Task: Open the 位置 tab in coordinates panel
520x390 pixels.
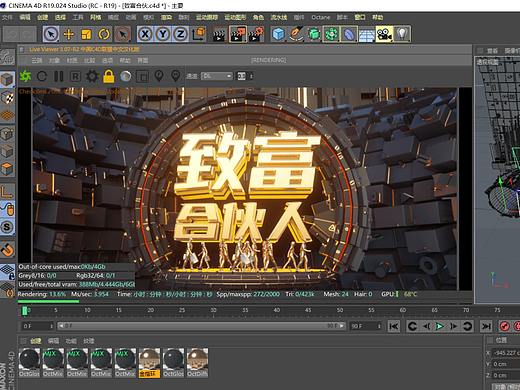Action: (x=501, y=340)
